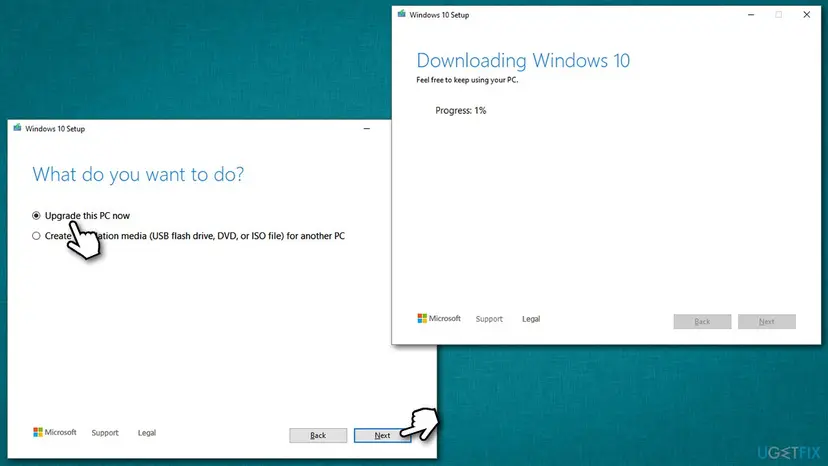
Task: Click the 'Progress: 1%' text
Action: coord(460,110)
